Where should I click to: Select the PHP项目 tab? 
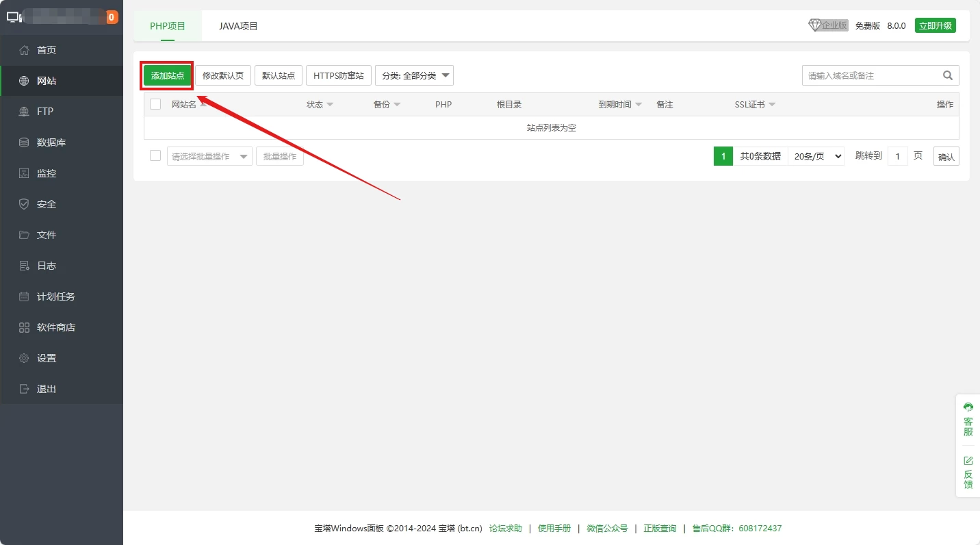click(168, 26)
